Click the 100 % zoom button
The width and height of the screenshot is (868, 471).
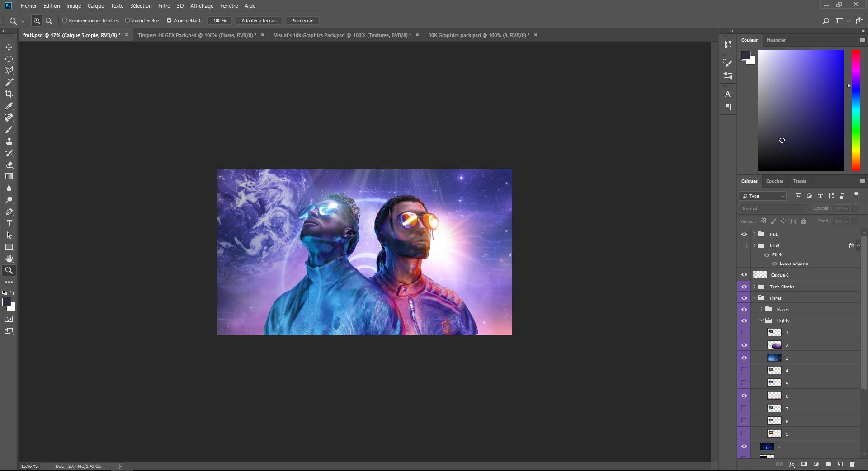(220, 21)
